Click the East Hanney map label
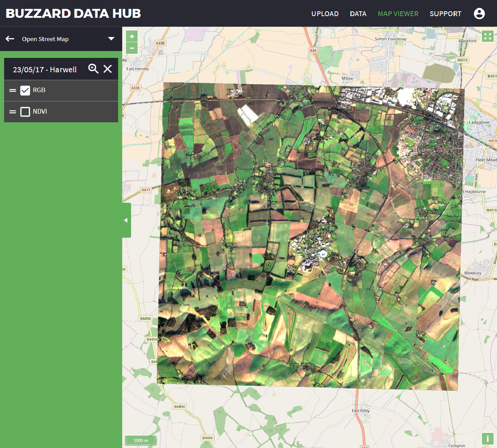This screenshot has width=497, height=448. click(138, 69)
